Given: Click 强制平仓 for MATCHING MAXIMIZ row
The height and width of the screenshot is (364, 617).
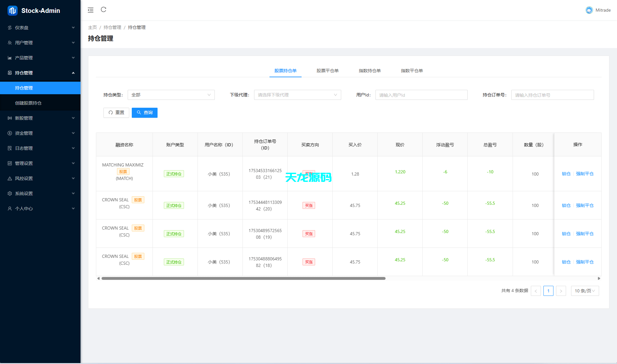Looking at the screenshot, I should 585,174.
